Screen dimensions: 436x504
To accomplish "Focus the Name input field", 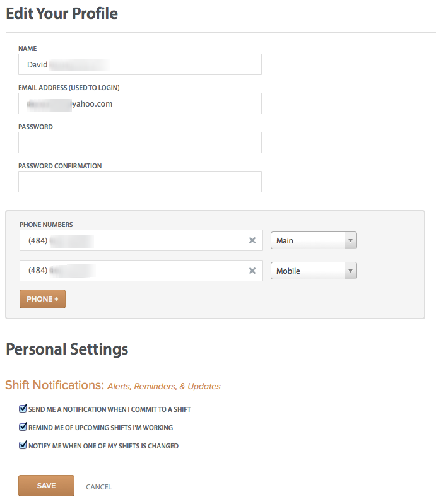I will [x=140, y=64].
